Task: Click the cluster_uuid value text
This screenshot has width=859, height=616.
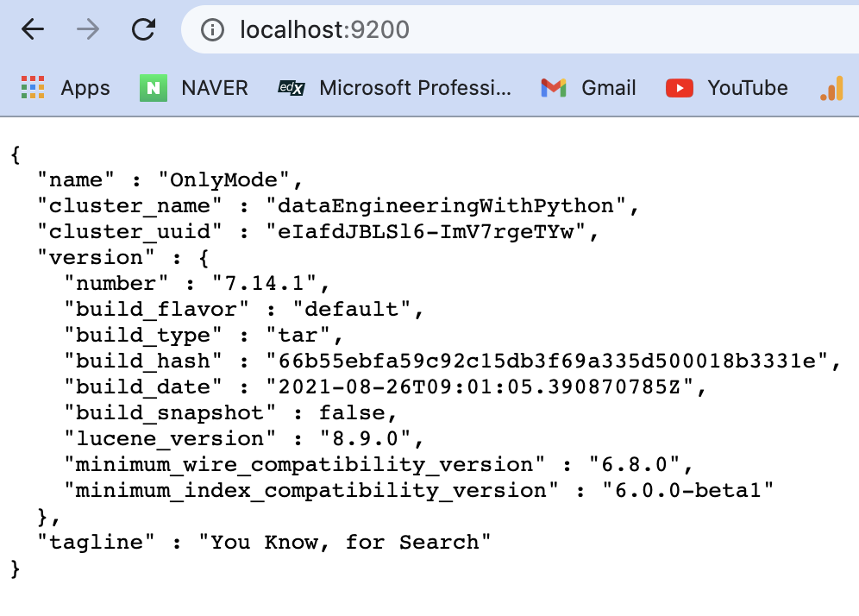Action: coord(426,232)
